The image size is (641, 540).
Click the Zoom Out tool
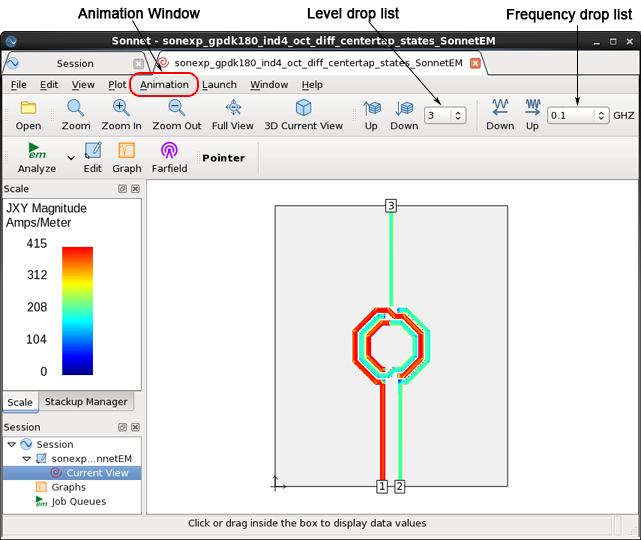click(177, 115)
